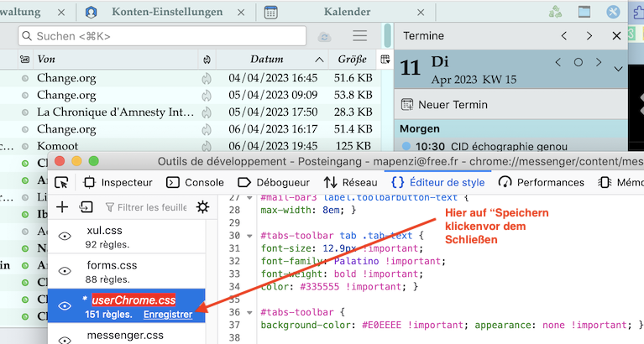Sort messages by Von column

click(115, 60)
